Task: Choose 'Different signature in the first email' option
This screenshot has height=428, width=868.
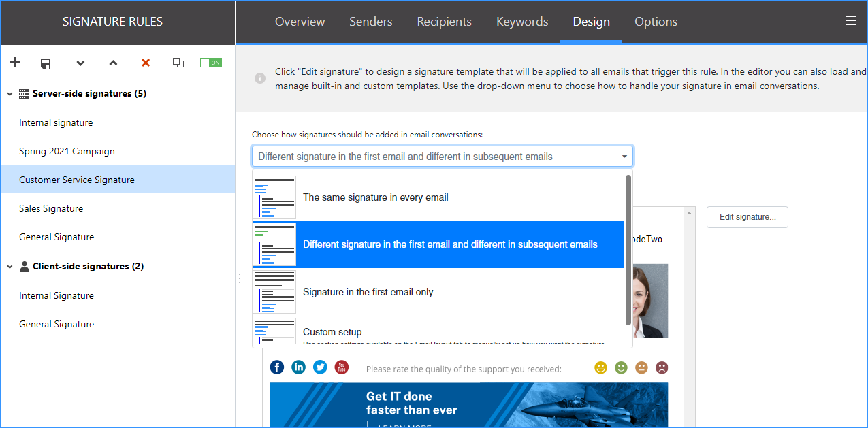Action: (x=438, y=244)
